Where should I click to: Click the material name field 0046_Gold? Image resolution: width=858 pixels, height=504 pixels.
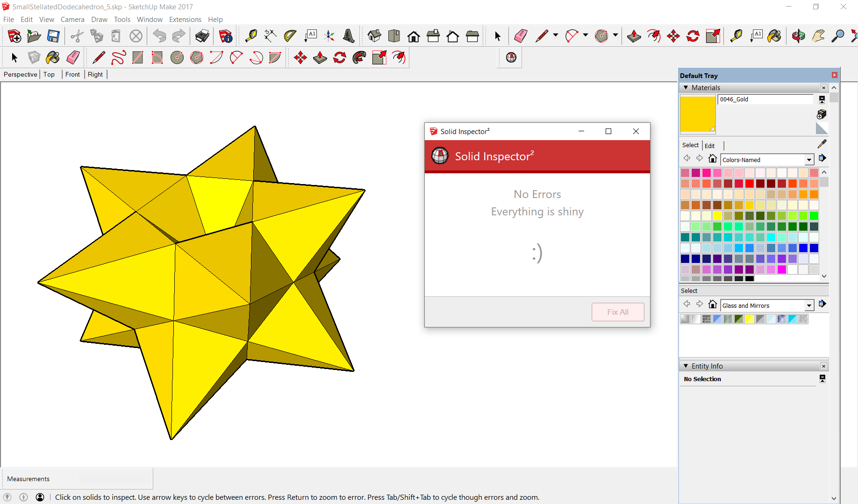[765, 99]
